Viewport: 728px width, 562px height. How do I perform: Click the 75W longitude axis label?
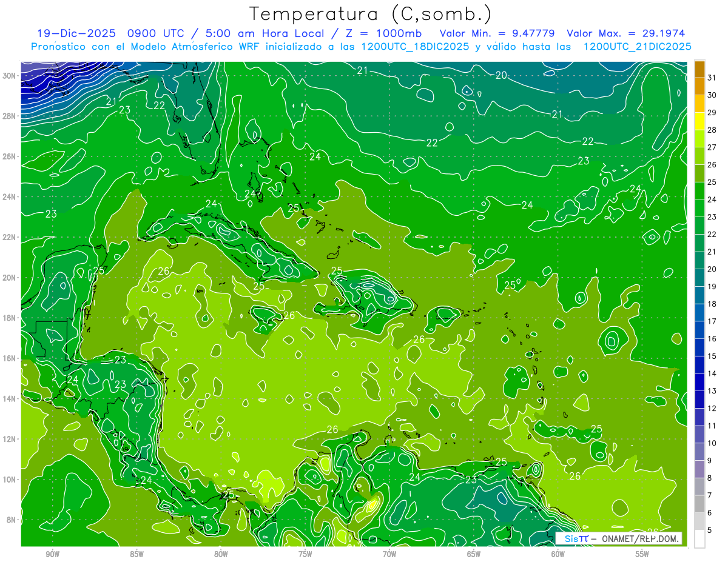[x=305, y=554]
